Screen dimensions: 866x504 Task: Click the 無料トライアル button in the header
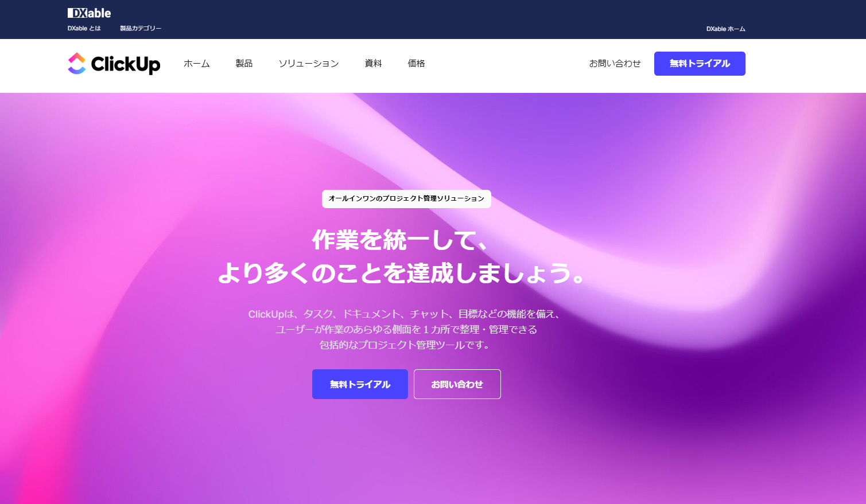click(x=700, y=64)
